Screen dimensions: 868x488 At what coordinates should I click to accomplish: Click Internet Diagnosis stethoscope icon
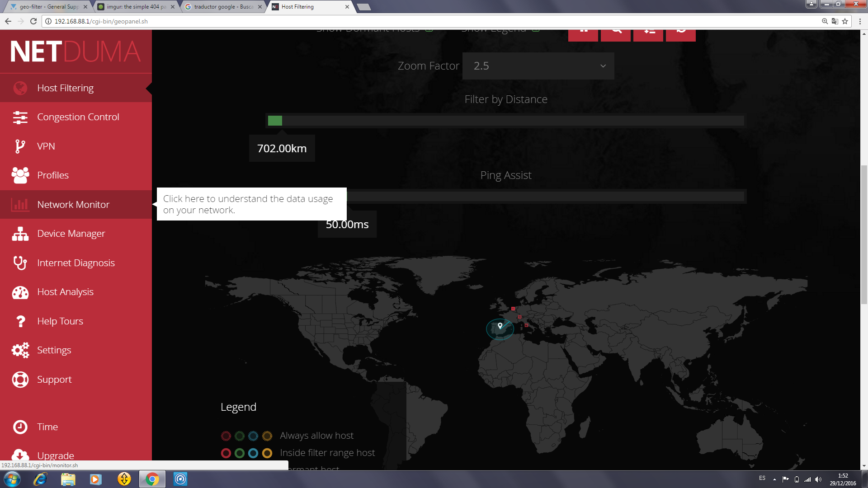pyautogui.click(x=20, y=263)
